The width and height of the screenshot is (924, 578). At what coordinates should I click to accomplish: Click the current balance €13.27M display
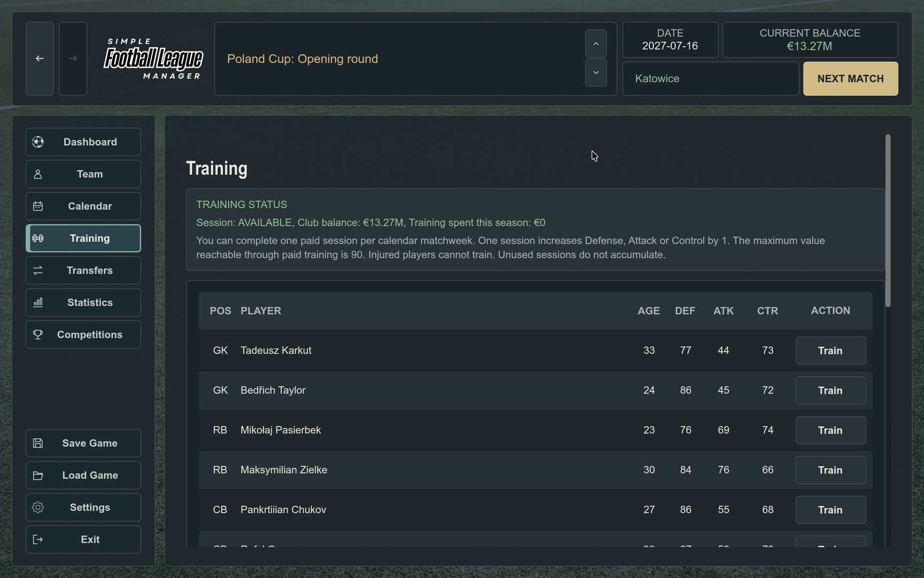click(x=810, y=40)
